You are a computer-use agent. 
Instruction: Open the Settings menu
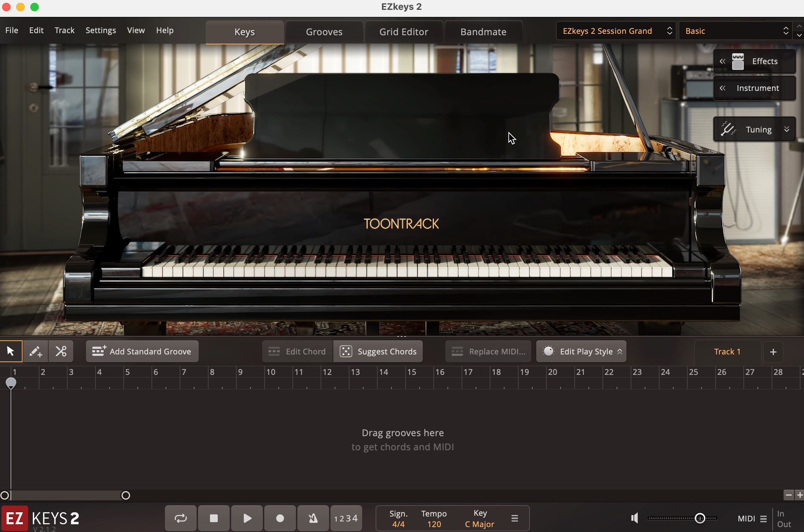[x=101, y=30]
